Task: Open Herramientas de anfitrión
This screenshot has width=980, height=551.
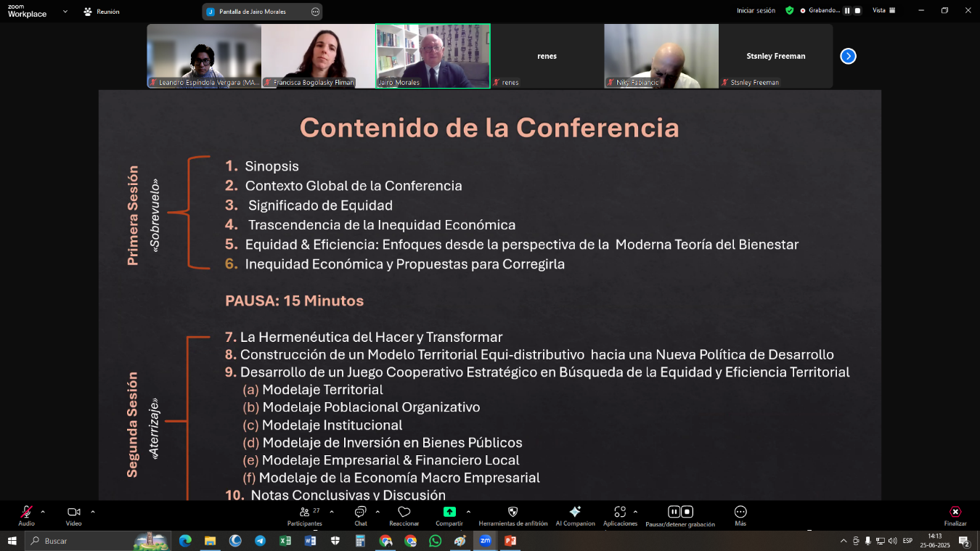Action: pos(513,515)
